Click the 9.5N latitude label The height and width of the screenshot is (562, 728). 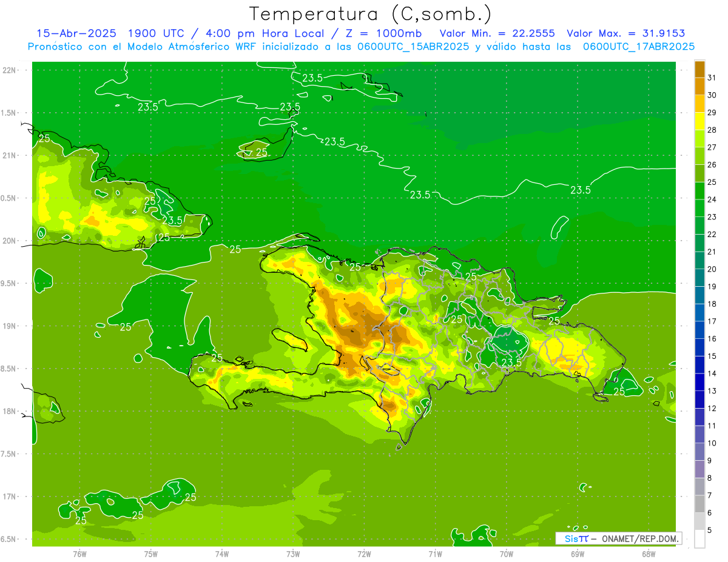pyautogui.click(x=8, y=283)
